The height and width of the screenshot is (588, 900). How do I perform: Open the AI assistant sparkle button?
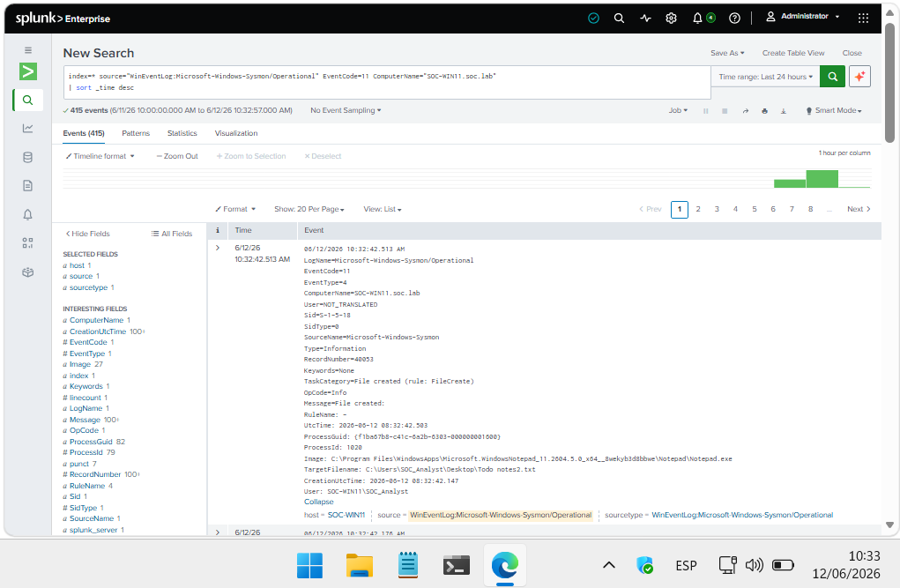pyautogui.click(x=859, y=77)
